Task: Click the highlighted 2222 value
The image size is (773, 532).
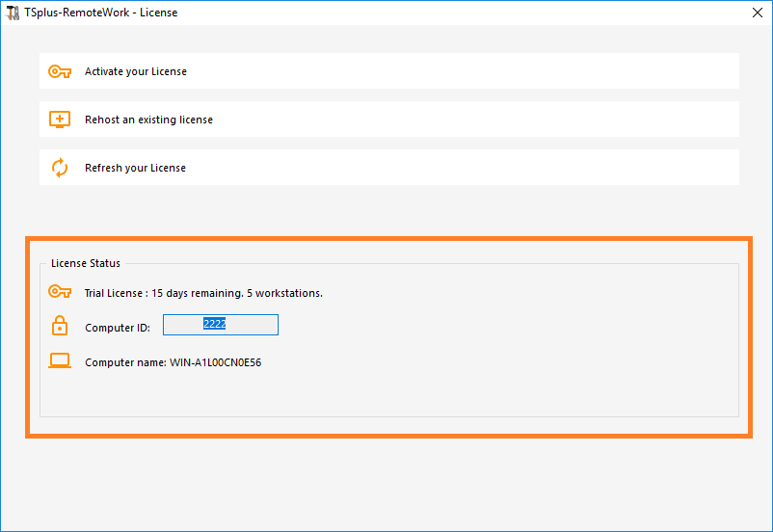Action: pos(214,325)
